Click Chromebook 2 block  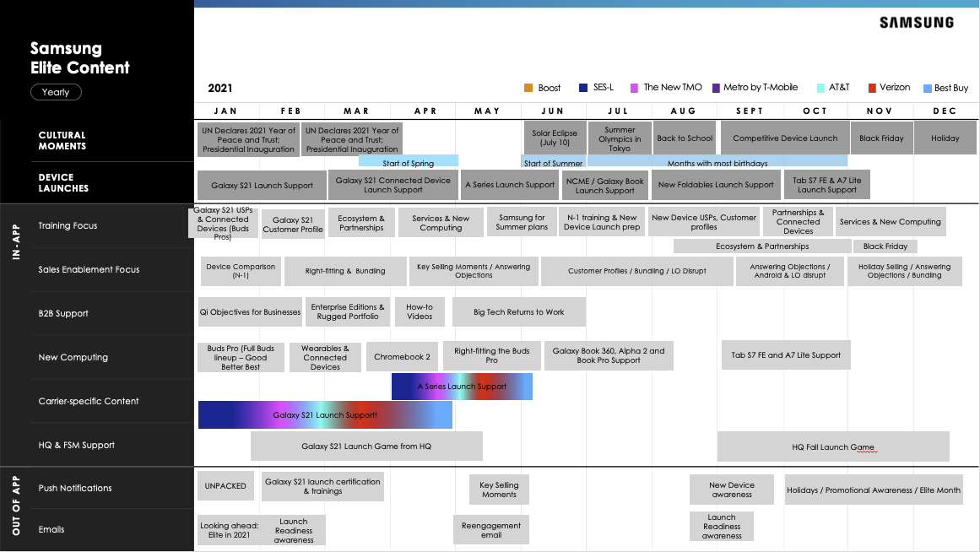(x=402, y=357)
